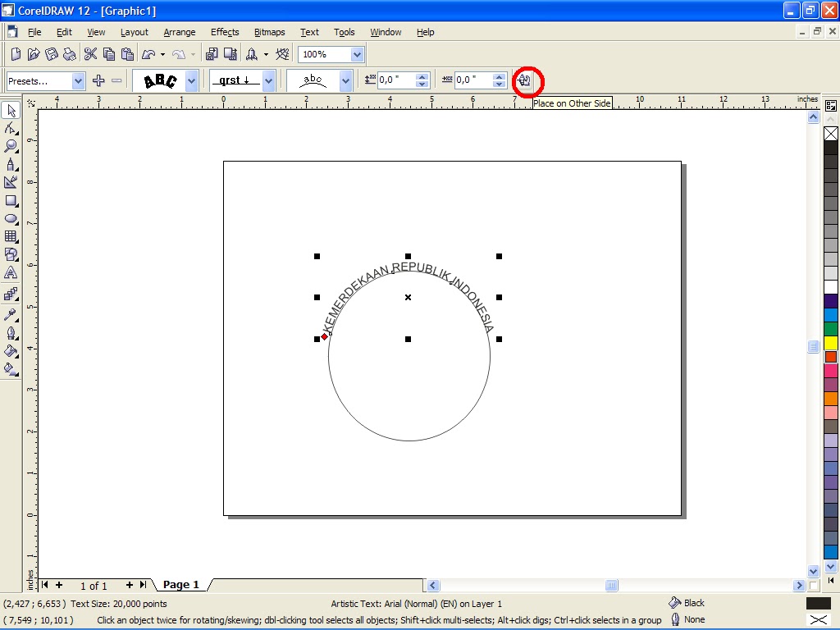Click the Undo arrow icon

pos(149,54)
